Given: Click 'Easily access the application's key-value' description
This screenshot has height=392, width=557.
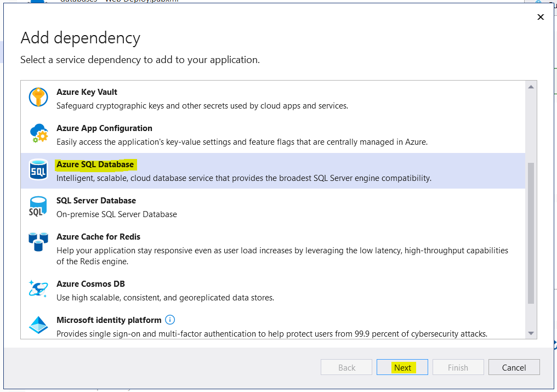Looking at the screenshot, I should (x=242, y=142).
